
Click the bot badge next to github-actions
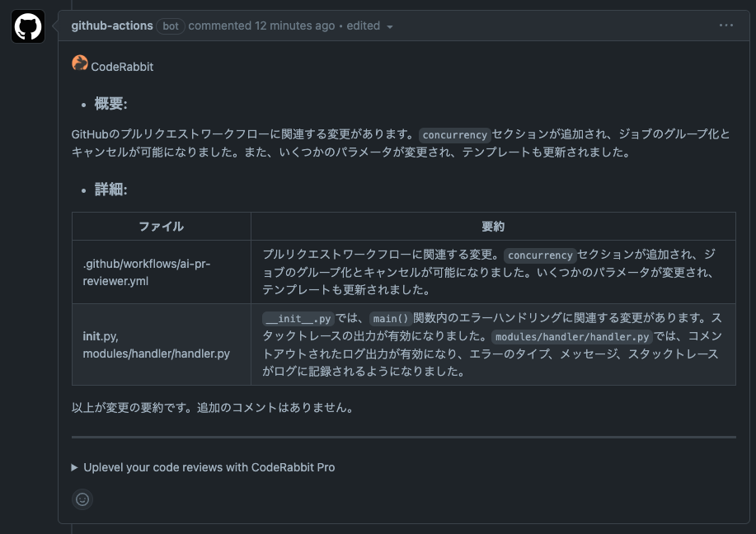(170, 26)
